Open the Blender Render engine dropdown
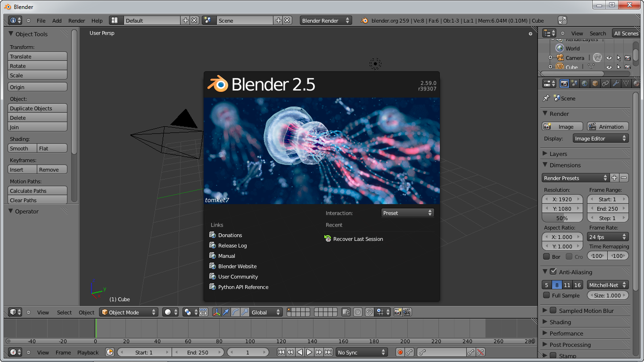The width and height of the screenshot is (644, 362). pos(326,21)
